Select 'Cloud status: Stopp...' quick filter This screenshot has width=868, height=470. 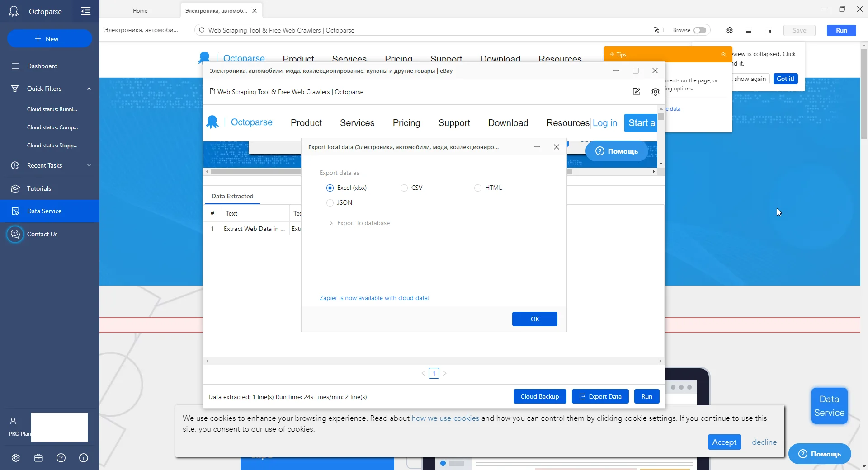[x=52, y=145]
